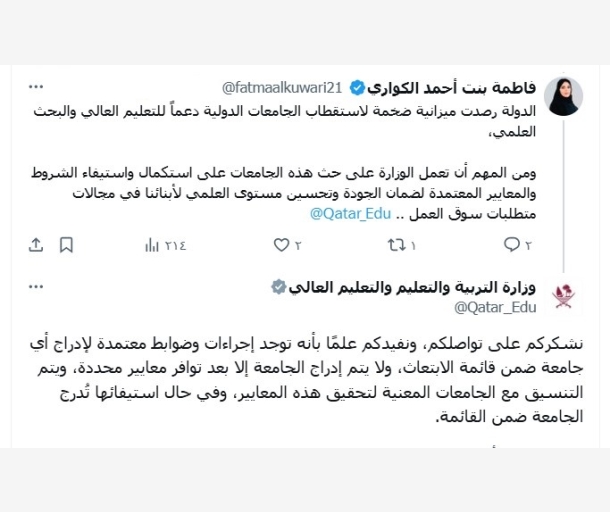Bookmark Fatma's tweet
The width and height of the screenshot is (610, 512).
click(x=66, y=245)
